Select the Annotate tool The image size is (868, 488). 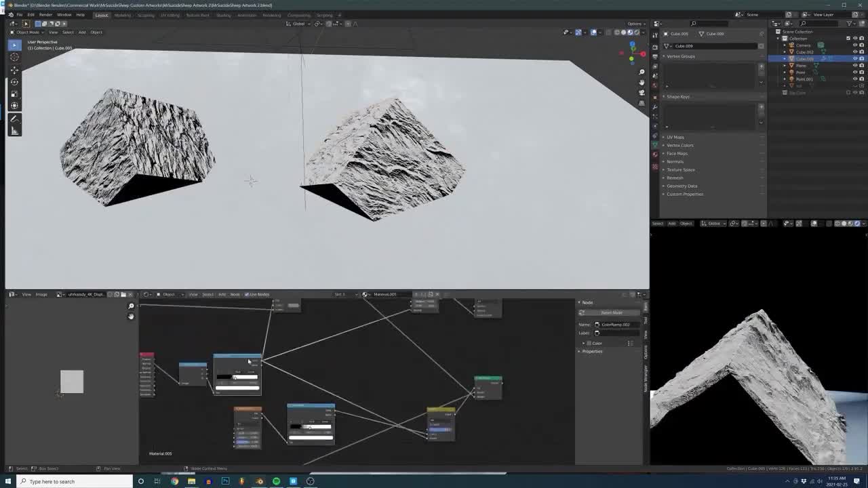click(x=14, y=119)
